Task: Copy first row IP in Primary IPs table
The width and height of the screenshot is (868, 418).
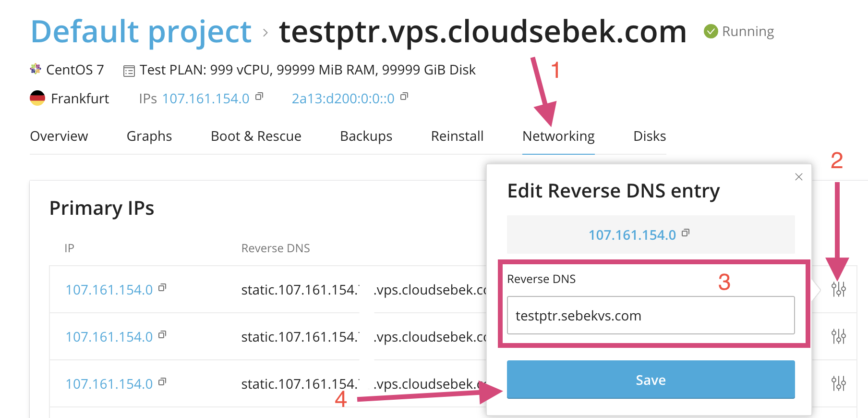Action: tap(162, 288)
